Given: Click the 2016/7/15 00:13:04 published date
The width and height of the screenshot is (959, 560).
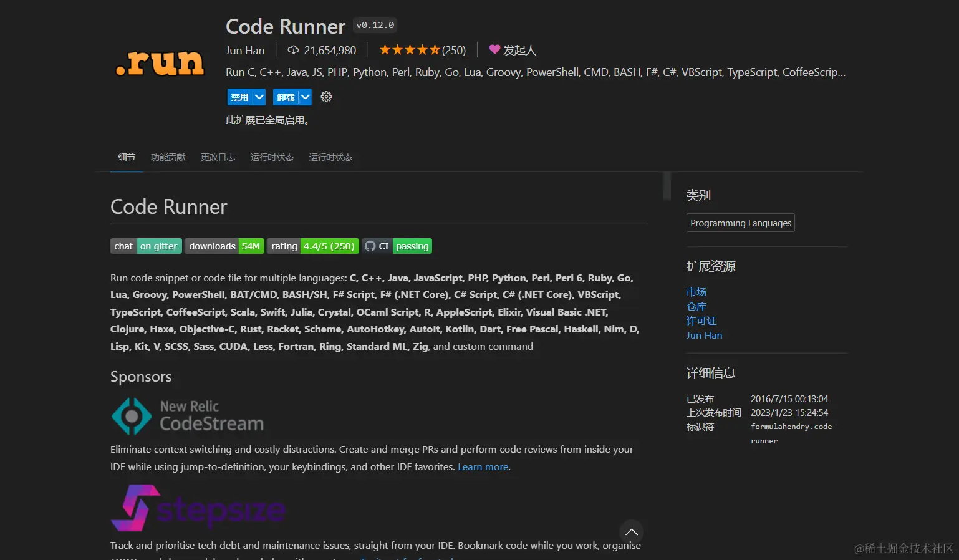Looking at the screenshot, I should click(x=789, y=399).
